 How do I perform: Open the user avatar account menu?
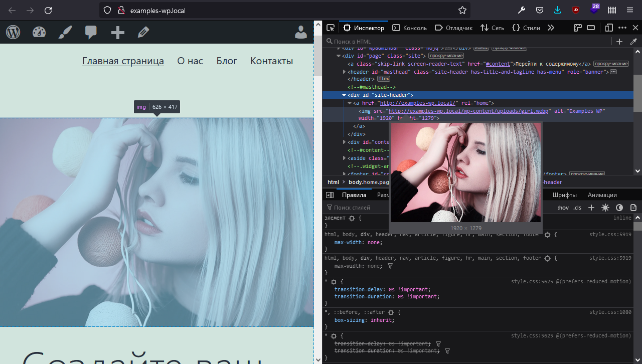(301, 32)
